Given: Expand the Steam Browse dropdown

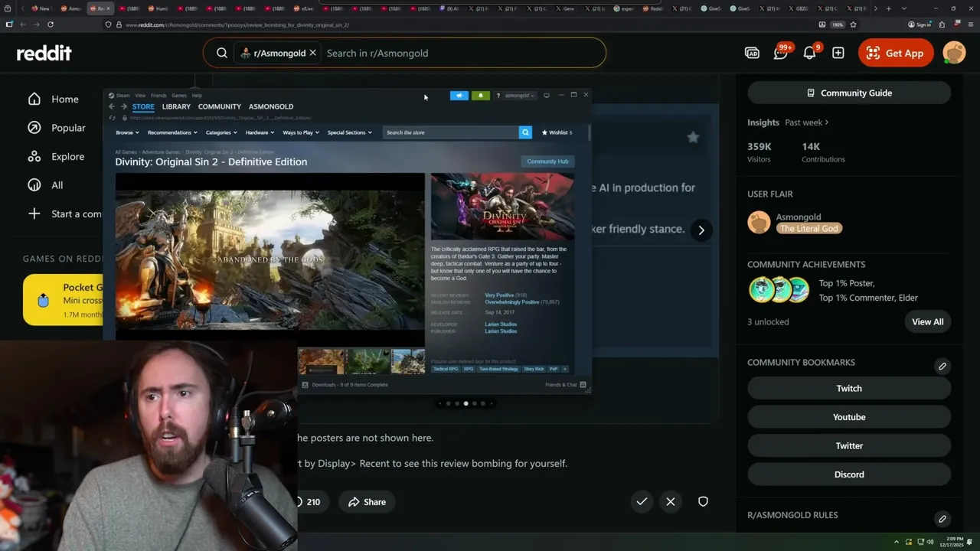Looking at the screenshot, I should [x=127, y=132].
